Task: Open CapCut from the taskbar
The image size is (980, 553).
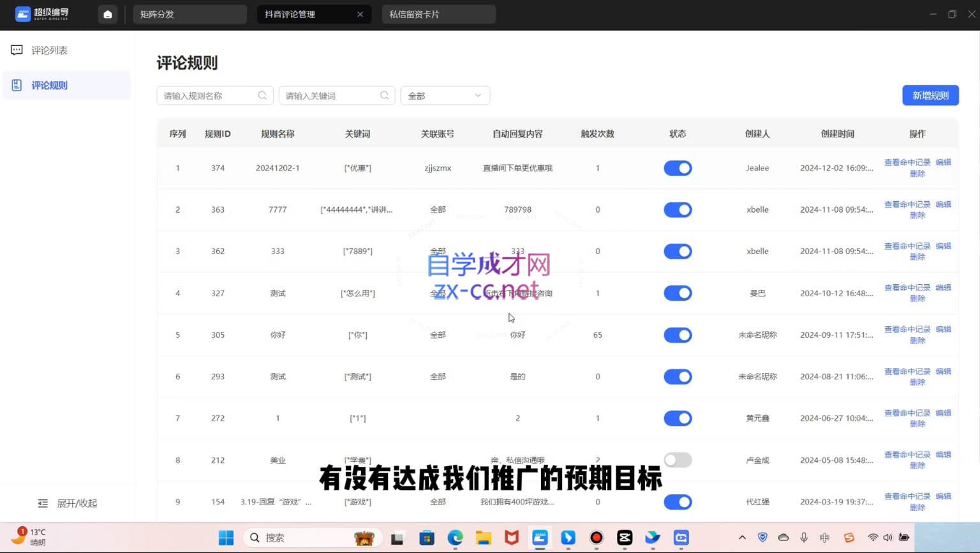Action: tap(625, 538)
